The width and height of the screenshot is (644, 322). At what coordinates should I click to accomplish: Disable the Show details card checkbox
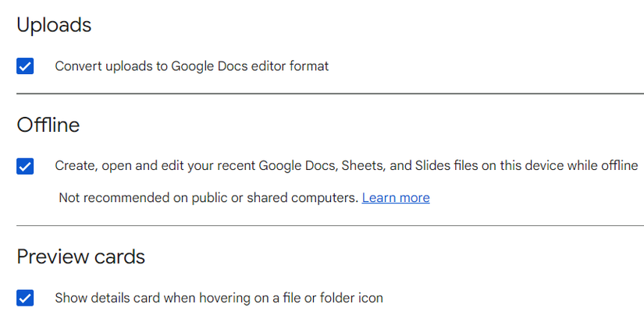[x=25, y=298]
